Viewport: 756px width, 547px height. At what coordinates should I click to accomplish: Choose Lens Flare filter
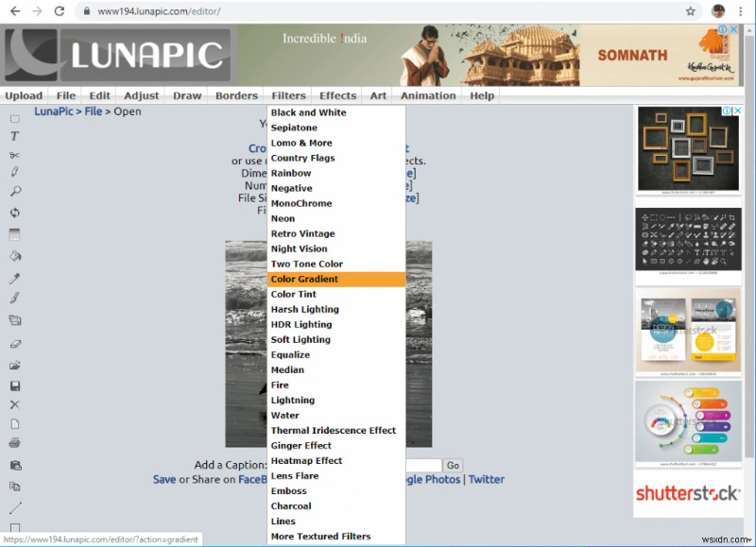point(336,476)
